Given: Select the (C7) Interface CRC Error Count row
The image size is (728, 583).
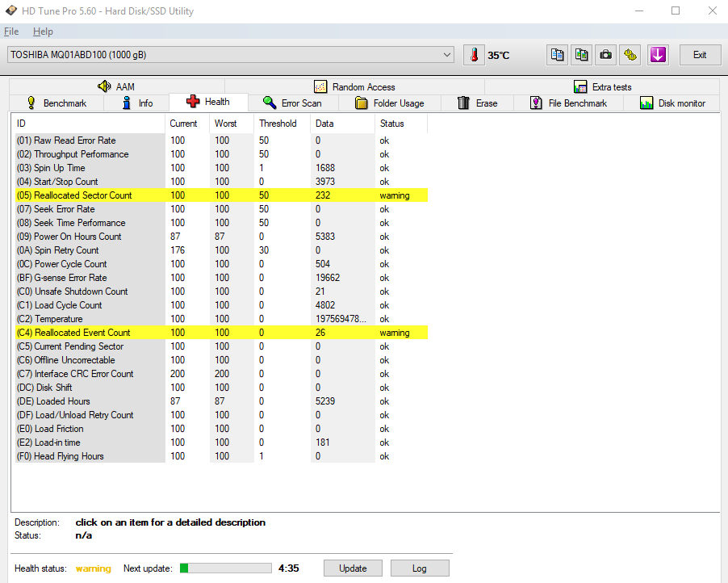Looking at the screenshot, I should pyautogui.click(x=221, y=374).
